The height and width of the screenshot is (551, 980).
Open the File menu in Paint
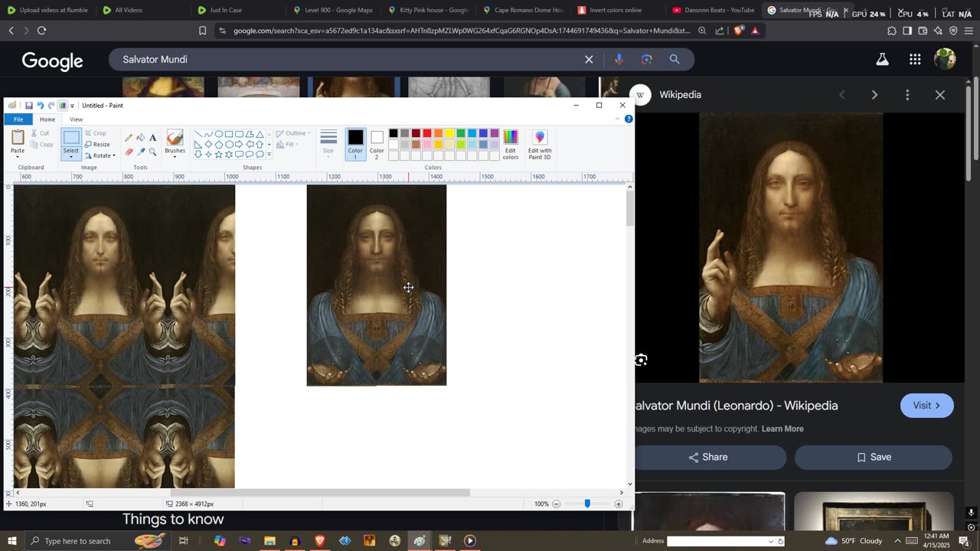point(18,119)
